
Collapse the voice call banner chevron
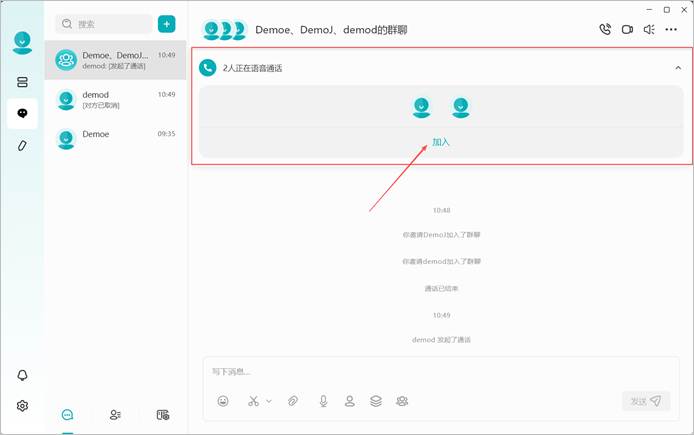pyautogui.click(x=678, y=68)
